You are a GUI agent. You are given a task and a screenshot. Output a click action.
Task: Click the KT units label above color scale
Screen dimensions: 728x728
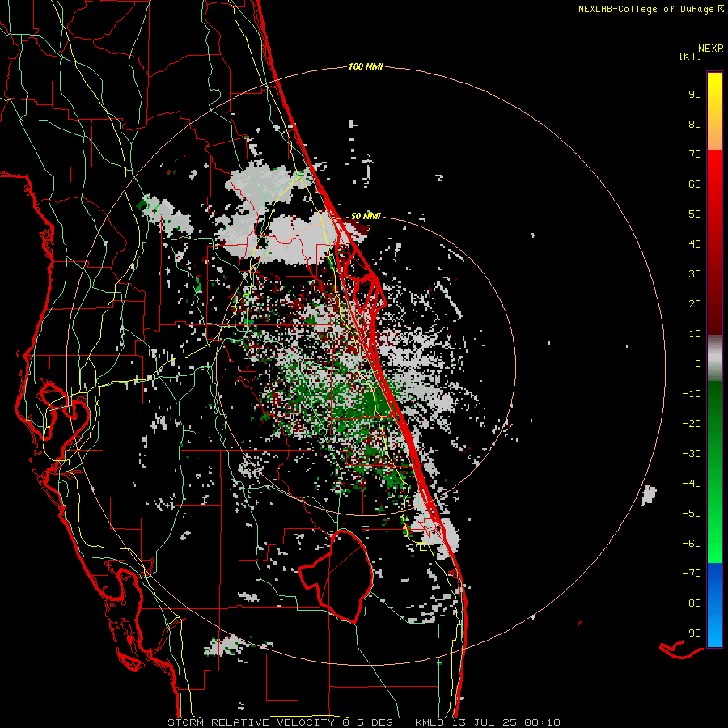pyautogui.click(x=691, y=56)
